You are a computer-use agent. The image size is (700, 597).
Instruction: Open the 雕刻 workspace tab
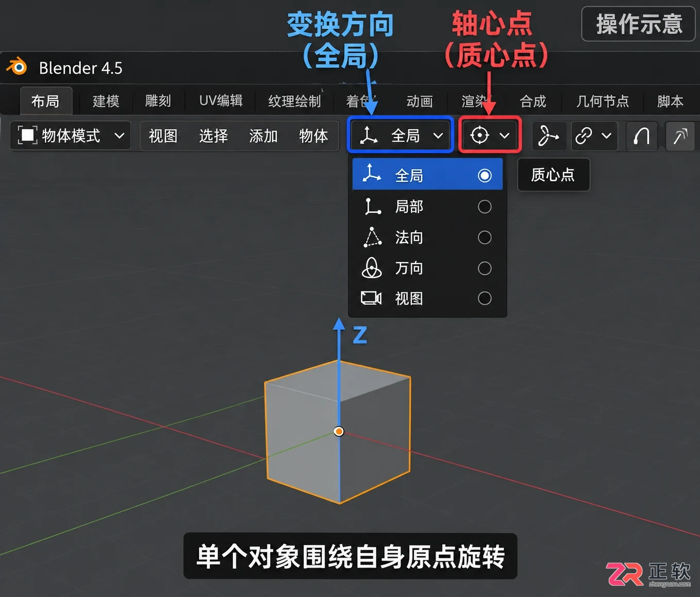pos(158,101)
